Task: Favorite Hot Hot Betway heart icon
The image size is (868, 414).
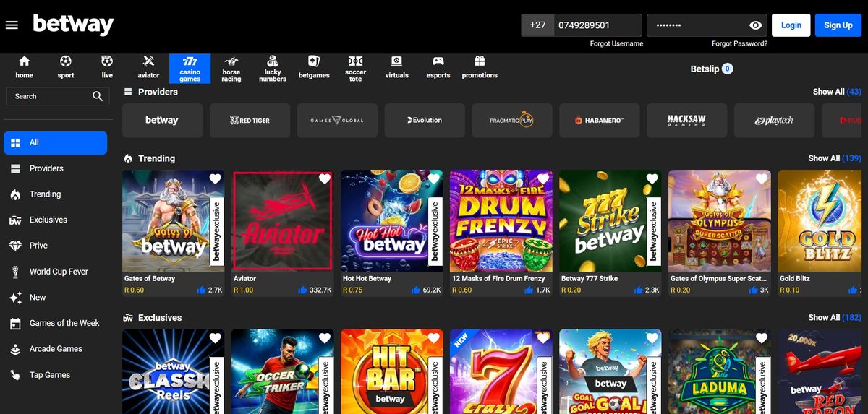Action: pos(433,179)
